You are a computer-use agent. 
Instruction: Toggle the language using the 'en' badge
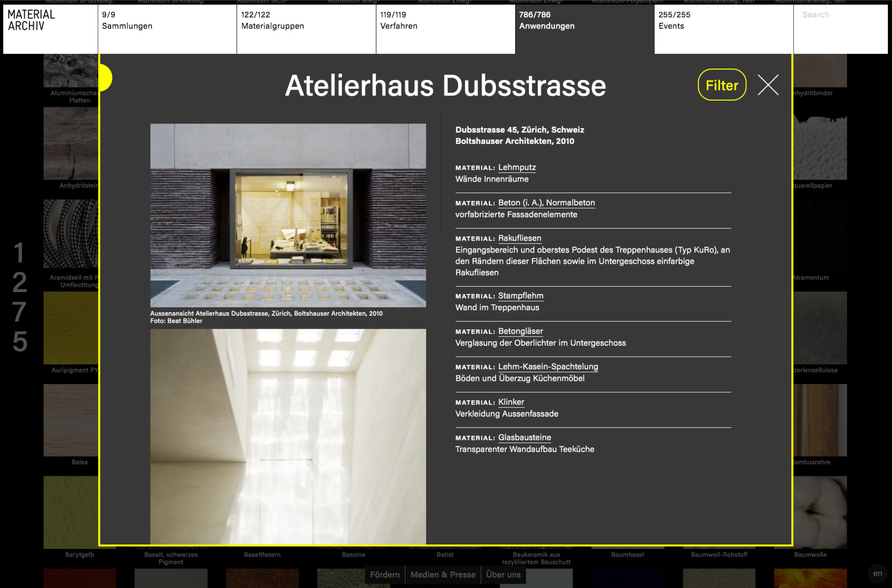[878, 573]
